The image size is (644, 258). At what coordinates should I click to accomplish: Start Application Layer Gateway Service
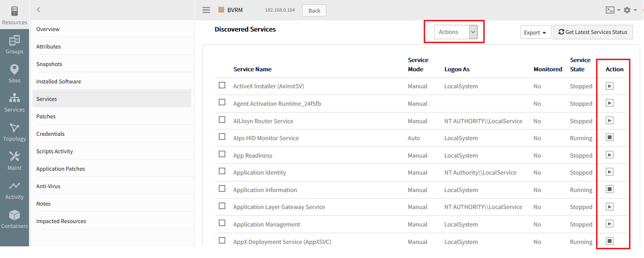(x=610, y=207)
